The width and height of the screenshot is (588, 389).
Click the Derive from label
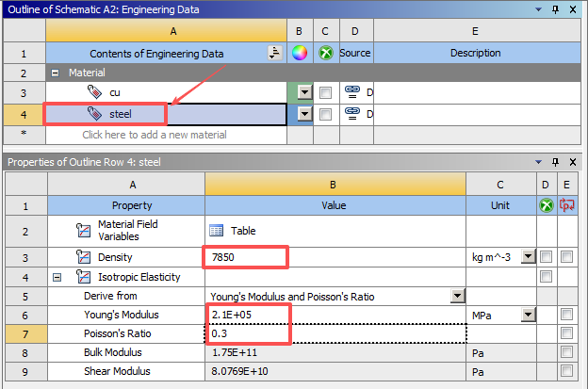110,296
